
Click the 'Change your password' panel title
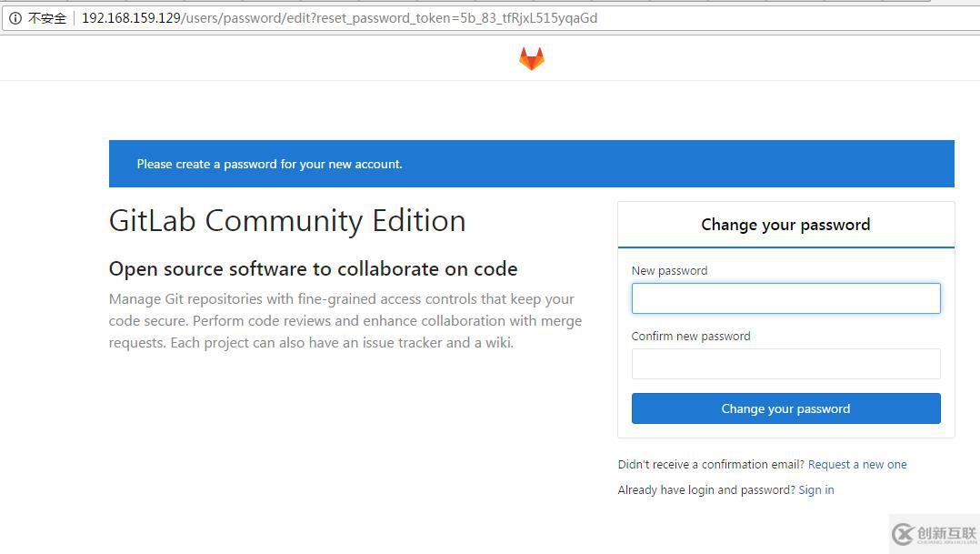[785, 225]
